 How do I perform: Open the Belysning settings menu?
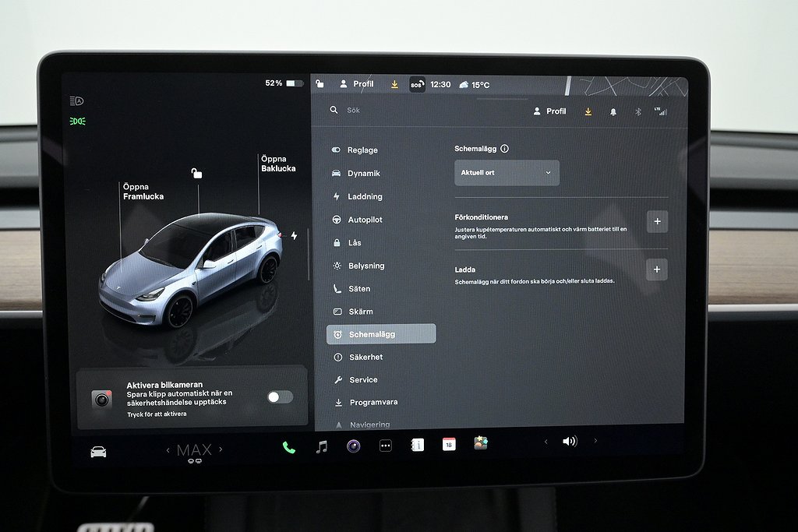point(358,266)
